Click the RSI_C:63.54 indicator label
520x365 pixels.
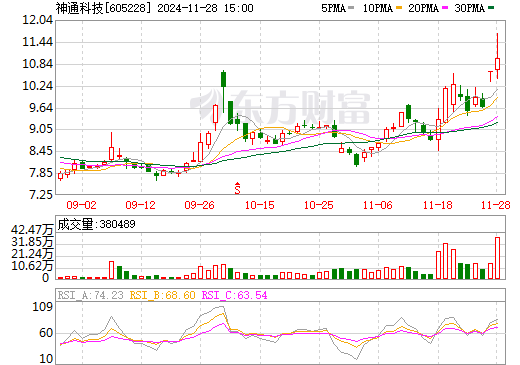pos(235,295)
